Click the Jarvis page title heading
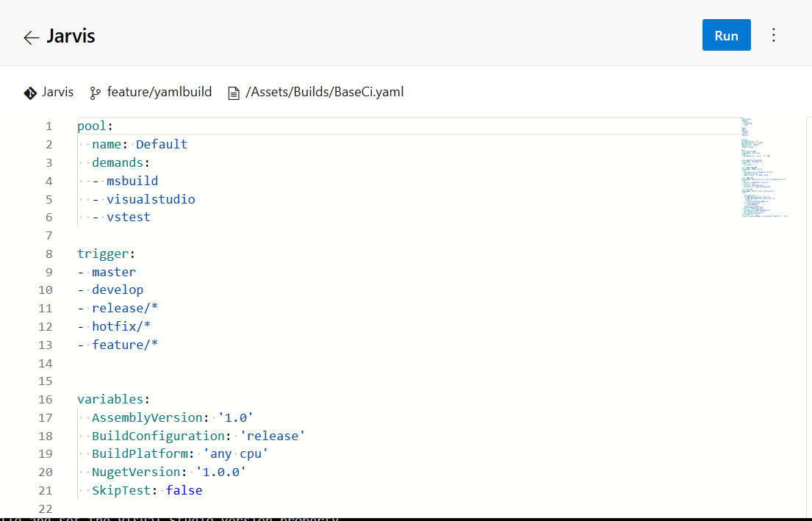Viewport: 812px width, 521px height. (x=71, y=36)
